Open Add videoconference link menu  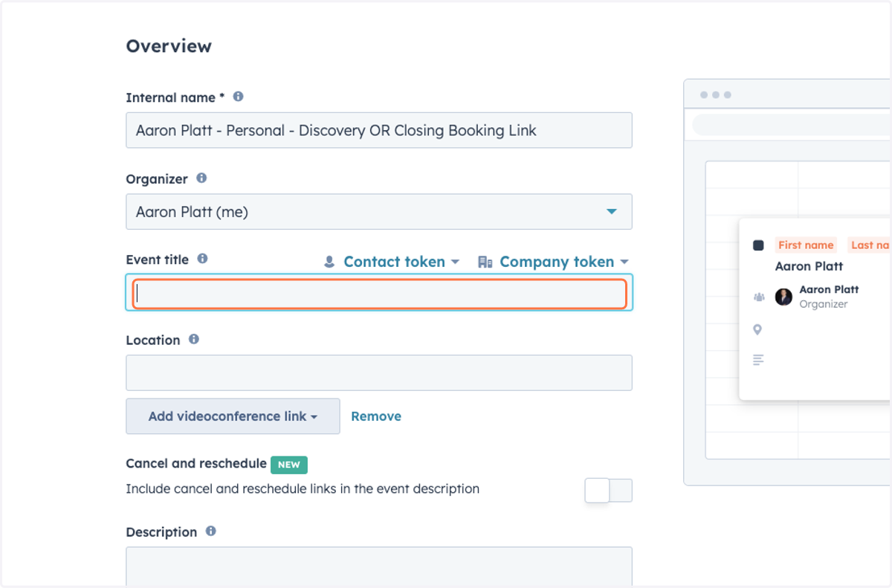[x=233, y=416]
